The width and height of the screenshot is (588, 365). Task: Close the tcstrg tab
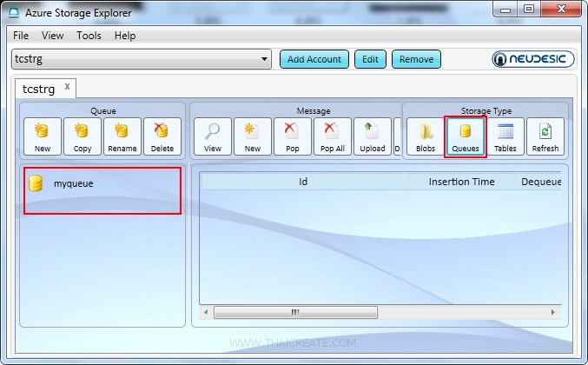(67, 86)
